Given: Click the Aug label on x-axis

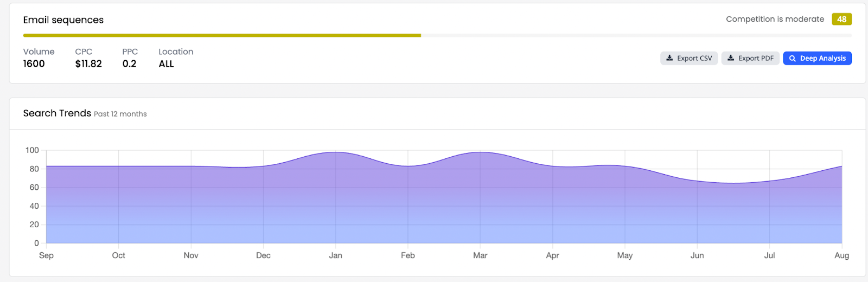Looking at the screenshot, I should pos(841,255).
